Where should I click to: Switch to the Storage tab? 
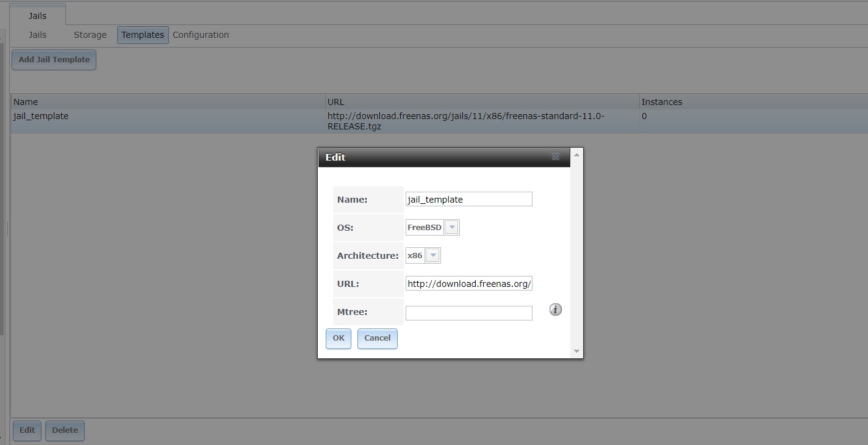[x=90, y=35]
